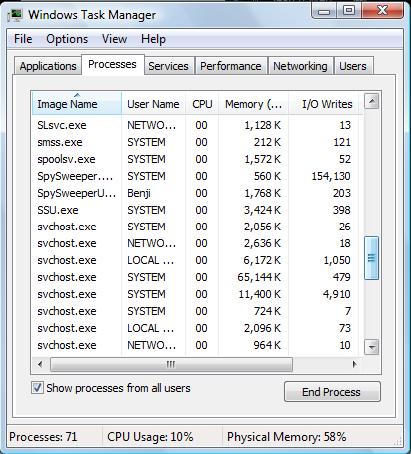This screenshot has width=411, height=454.
Task: Switch to the Services tab
Action: click(168, 66)
